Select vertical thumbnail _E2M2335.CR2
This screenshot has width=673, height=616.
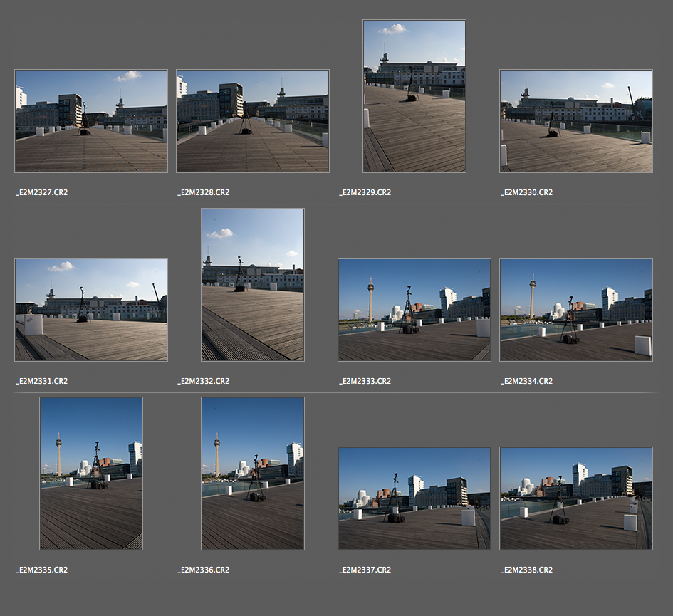[x=91, y=474]
